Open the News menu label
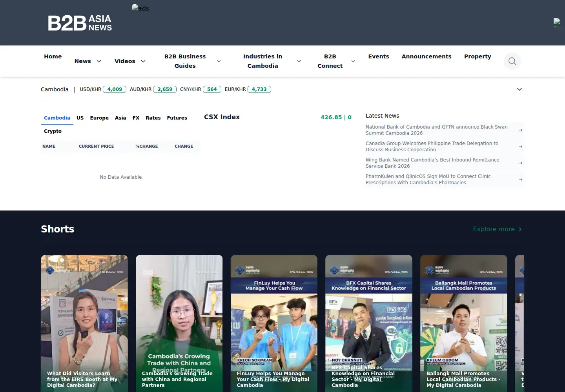 point(83,61)
